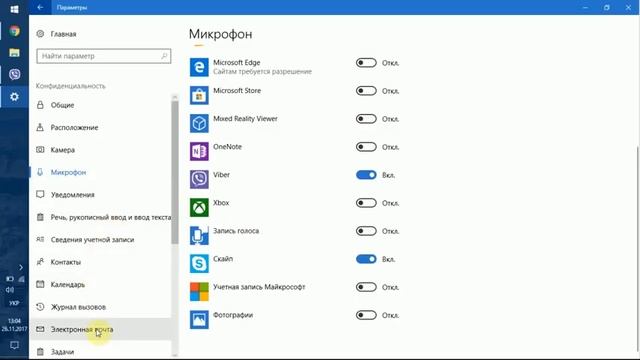Open the Windows Start menu
Image resolution: width=640 pixels, height=360 pixels.
point(15,9)
